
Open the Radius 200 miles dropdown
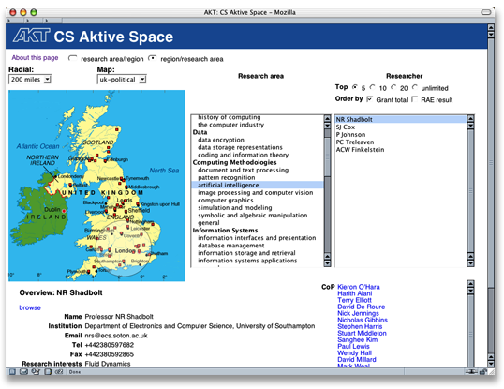(x=30, y=79)
